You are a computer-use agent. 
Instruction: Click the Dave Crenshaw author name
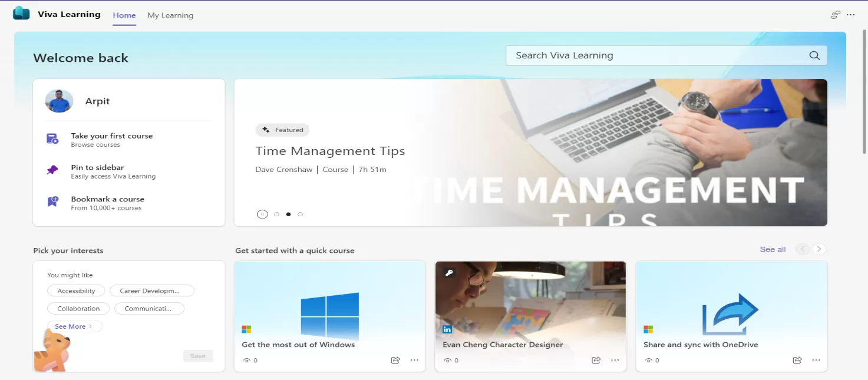coord(285,170)
